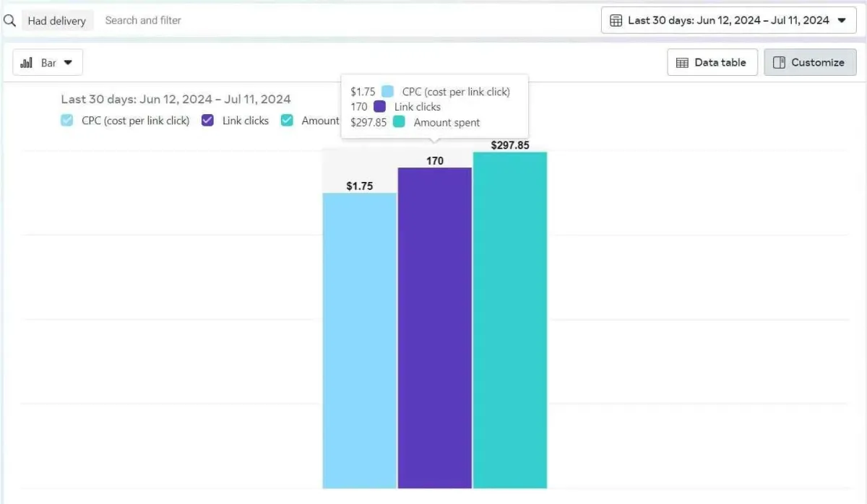Click 'Amount spent' text in tooltip
The height and width of the screenshot is (504, 867).
point(447,123)
